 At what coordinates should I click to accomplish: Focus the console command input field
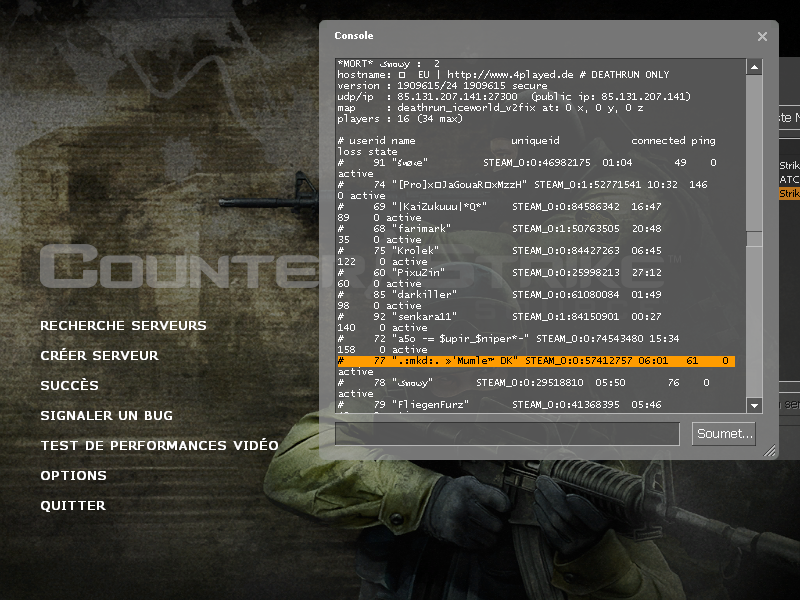click(508, 434)
